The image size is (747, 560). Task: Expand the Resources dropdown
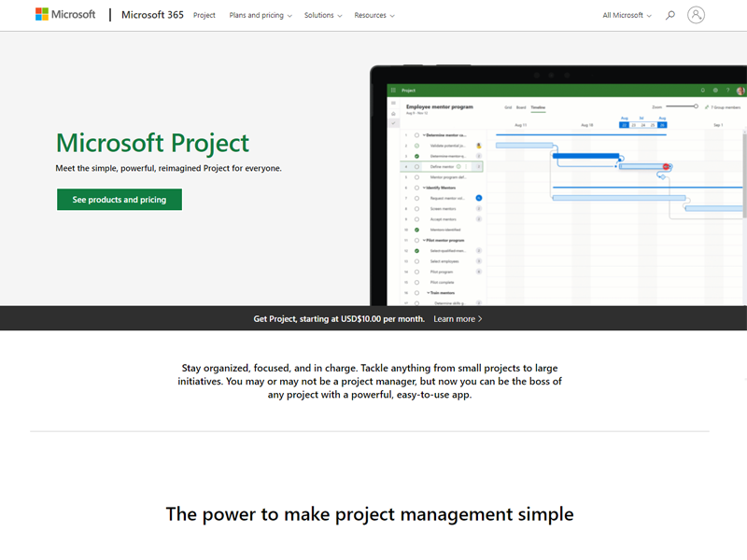tap(374, 15)
